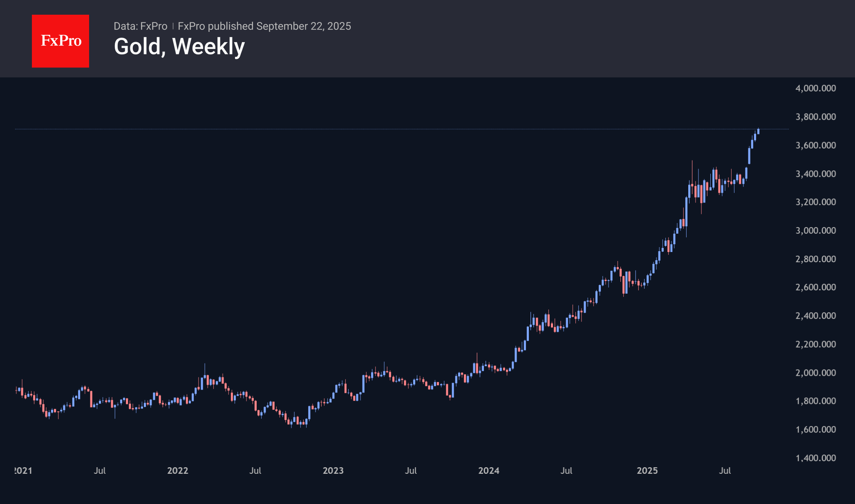Select the 4,000.000 price axis label
Image resolution: width=855 pixels, height=504 pixels.
pos(815,88)
